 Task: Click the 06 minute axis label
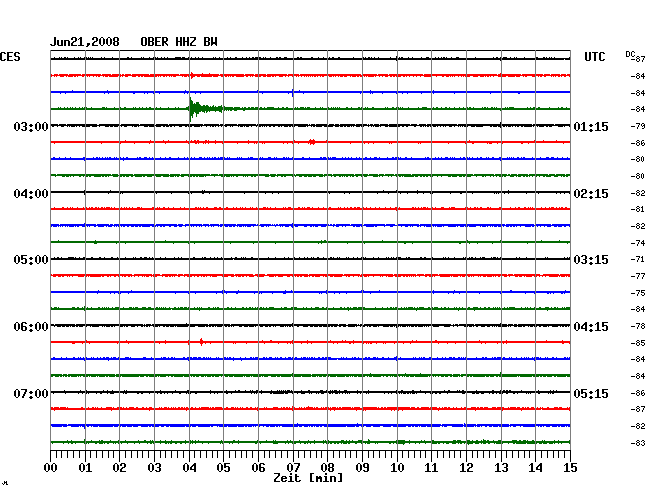[x=258, y=468]
